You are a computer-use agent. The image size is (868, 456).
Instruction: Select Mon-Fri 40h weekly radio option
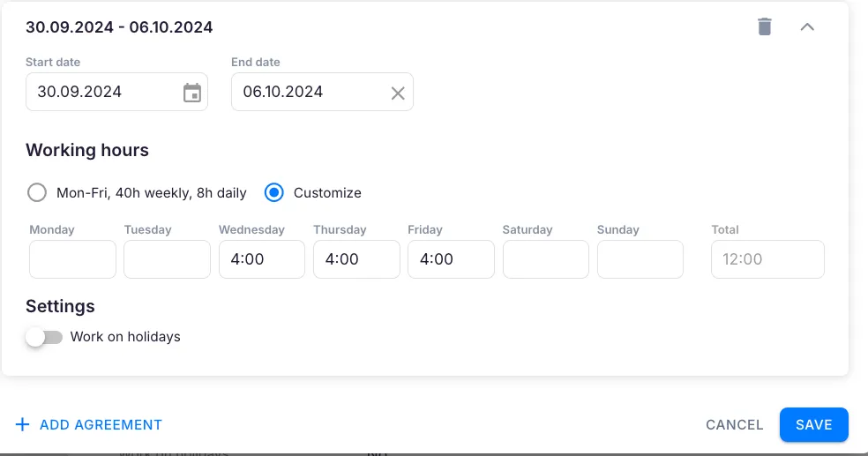(37, 192)
